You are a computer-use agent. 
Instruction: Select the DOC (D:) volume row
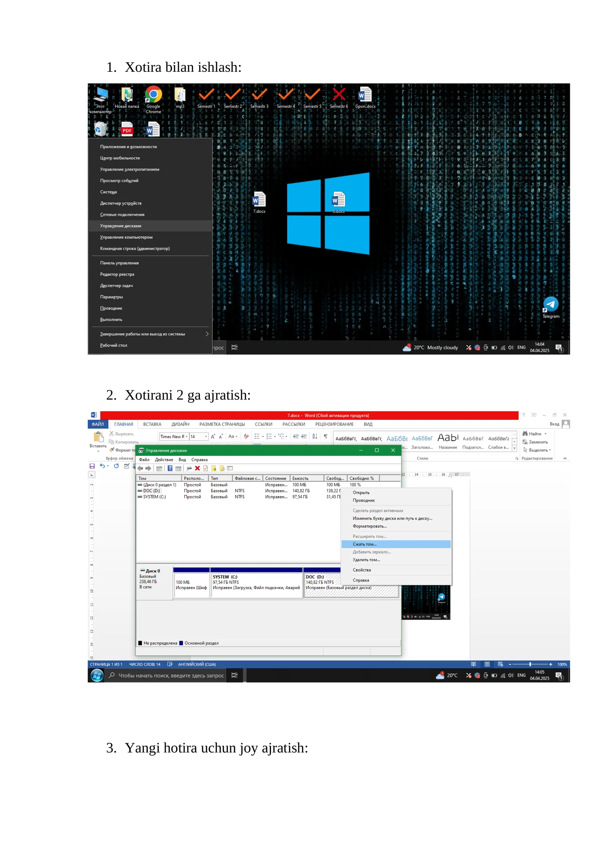pos(239,491)
